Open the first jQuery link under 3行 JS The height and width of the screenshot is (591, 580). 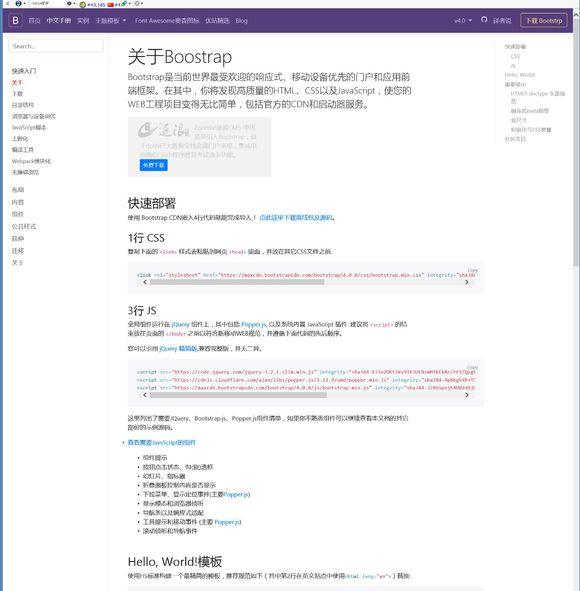pos(180,324)
